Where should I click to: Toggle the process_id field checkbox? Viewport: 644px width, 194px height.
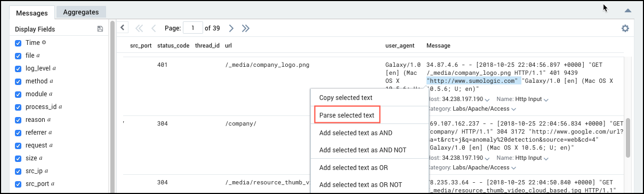coord(18,107)
